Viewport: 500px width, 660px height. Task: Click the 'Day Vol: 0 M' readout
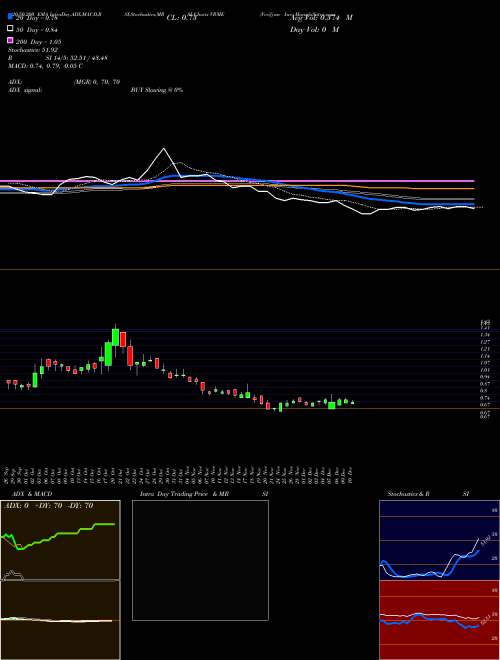(314, 29)
